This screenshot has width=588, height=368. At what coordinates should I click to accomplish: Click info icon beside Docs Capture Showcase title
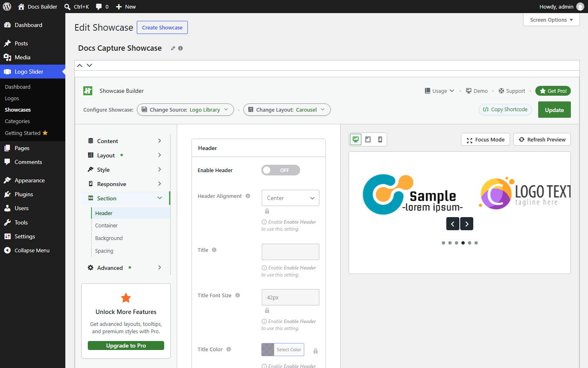tap(180, 48)
